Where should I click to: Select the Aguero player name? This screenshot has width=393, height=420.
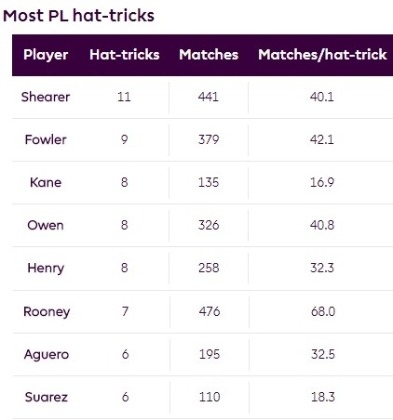[x=47, y=355]
